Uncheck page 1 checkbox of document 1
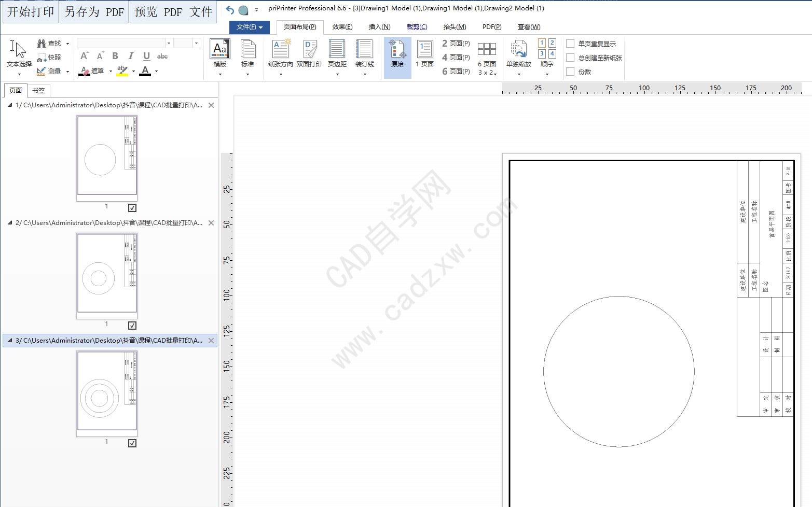Viewport: 812px width, 507px height. coord(132,208)
